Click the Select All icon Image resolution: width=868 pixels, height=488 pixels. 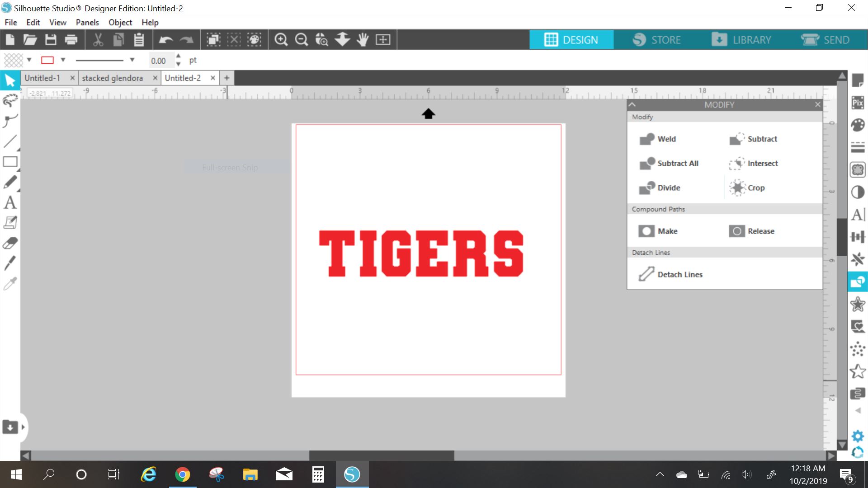pyautogui.click(x=213, y=40)
